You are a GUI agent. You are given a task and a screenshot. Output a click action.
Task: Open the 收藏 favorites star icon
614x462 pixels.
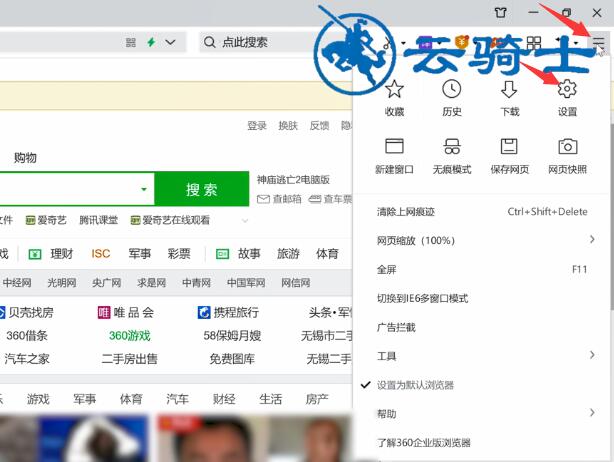coord(394,89)
